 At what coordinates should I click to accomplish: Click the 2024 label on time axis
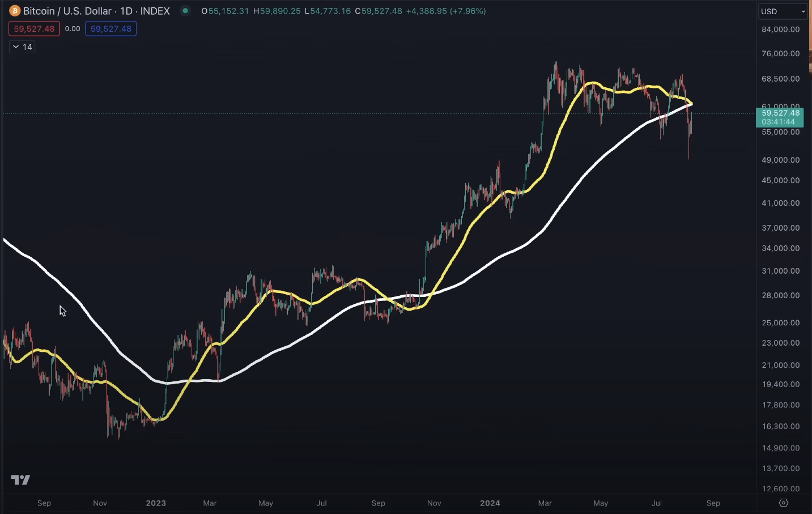490,503
